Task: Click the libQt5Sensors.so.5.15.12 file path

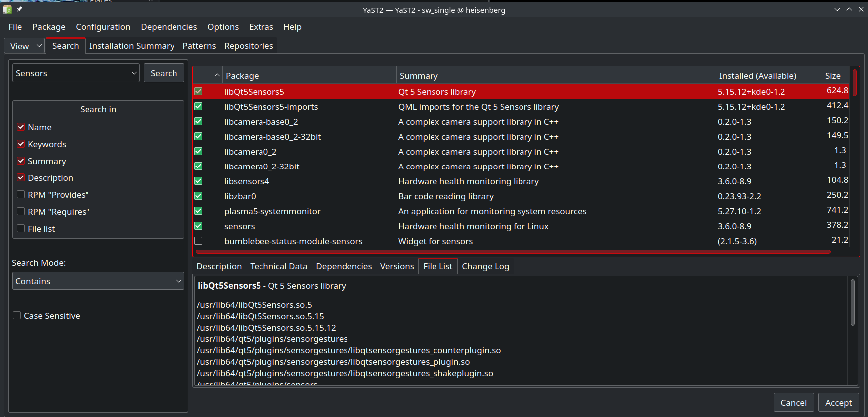Action: click(266, 328)
